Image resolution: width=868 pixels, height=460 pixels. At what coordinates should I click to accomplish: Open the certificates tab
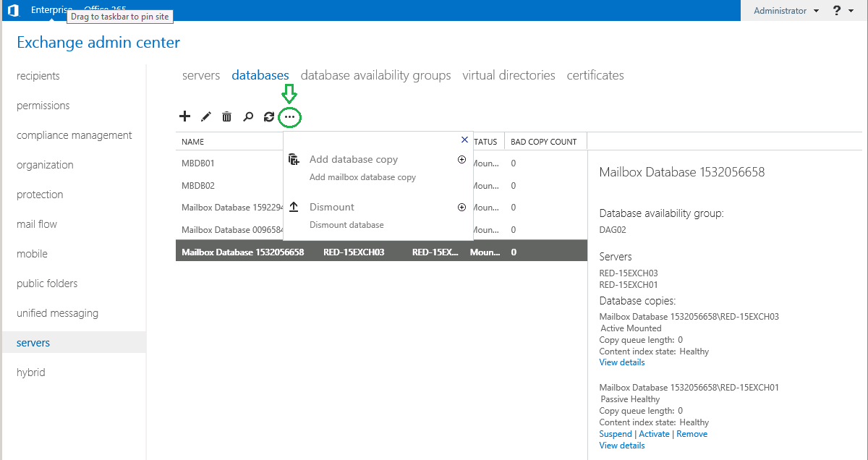595,75
